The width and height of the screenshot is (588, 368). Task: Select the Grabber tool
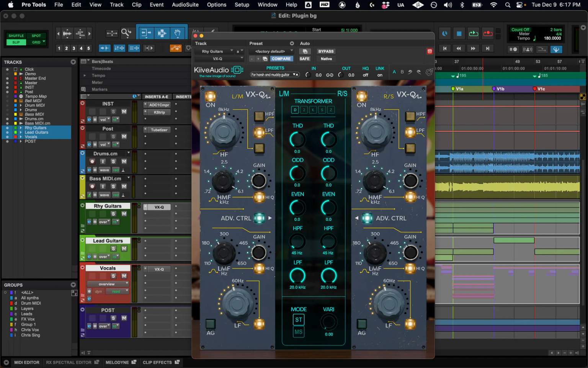pyautogui.click(x=178, y=33)
